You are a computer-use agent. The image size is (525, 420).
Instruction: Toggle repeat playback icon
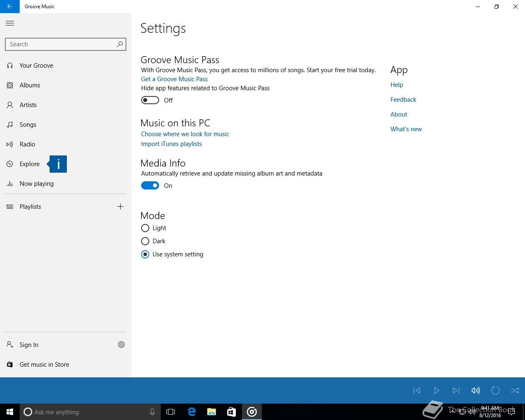495,390
